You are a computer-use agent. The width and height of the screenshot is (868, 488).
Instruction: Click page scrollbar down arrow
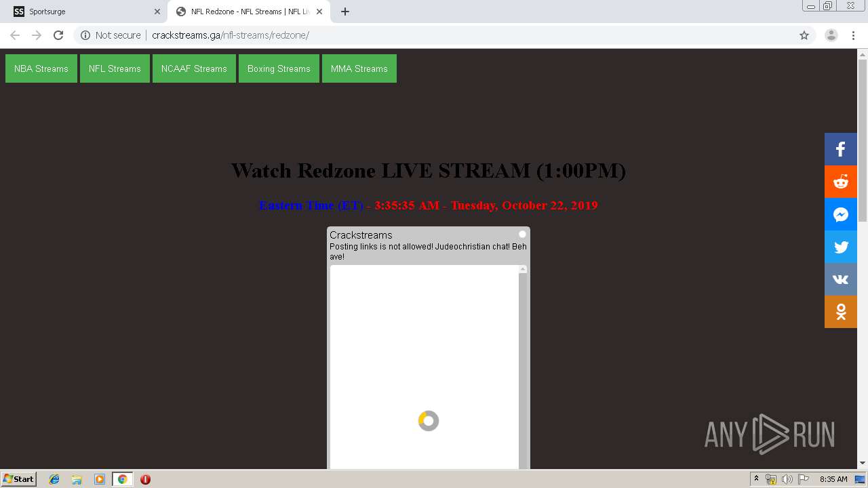coord(863,464)
